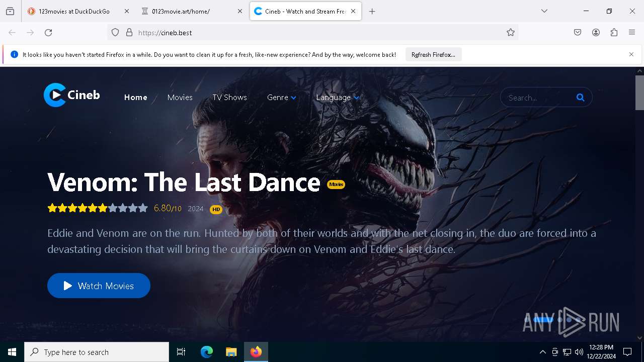Image resolution: width=644 pixels, height=362 pixels.
Task: Go forward using the forward arrow
Action: [30, 33]
